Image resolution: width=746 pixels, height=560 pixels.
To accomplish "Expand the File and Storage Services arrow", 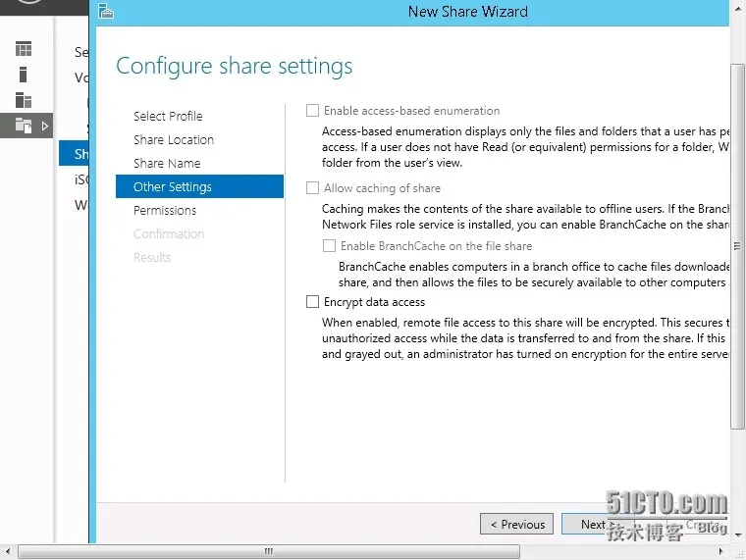I will click(x=45, y=127).
